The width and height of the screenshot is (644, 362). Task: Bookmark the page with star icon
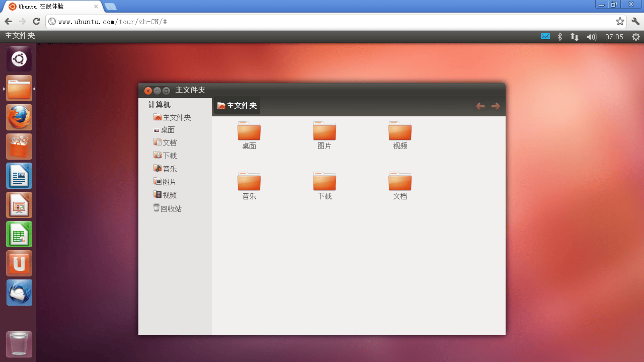click(x=620, y=22)
